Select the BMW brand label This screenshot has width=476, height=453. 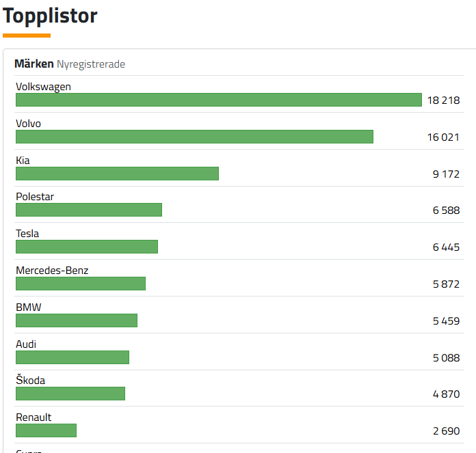click(x=28, y=307)
